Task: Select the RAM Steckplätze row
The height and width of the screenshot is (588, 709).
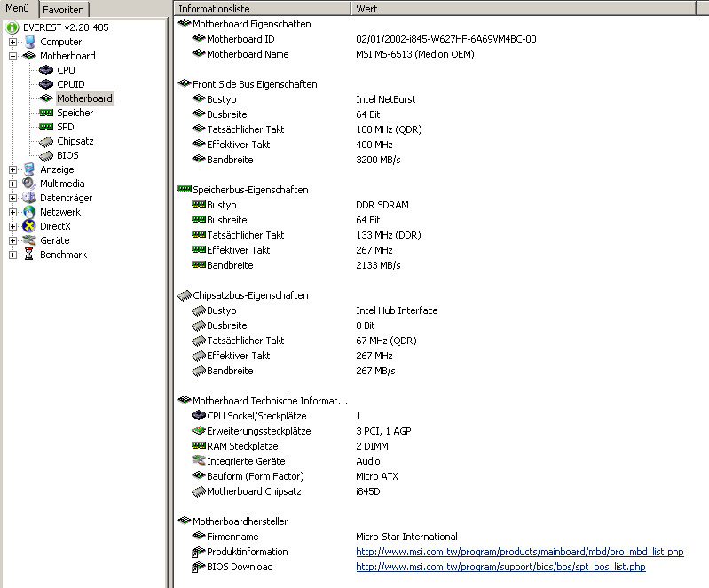Action: pos(290,445)
